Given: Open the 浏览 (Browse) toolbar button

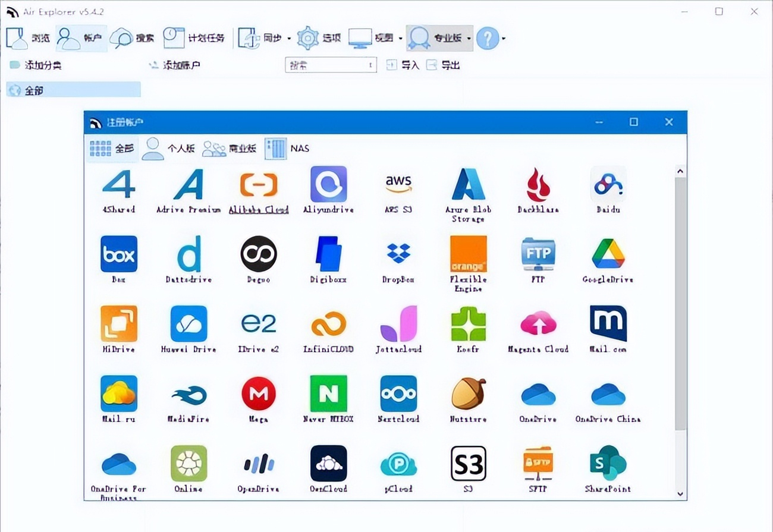Looking at the screenshot, I should click(x=28, y=38).
